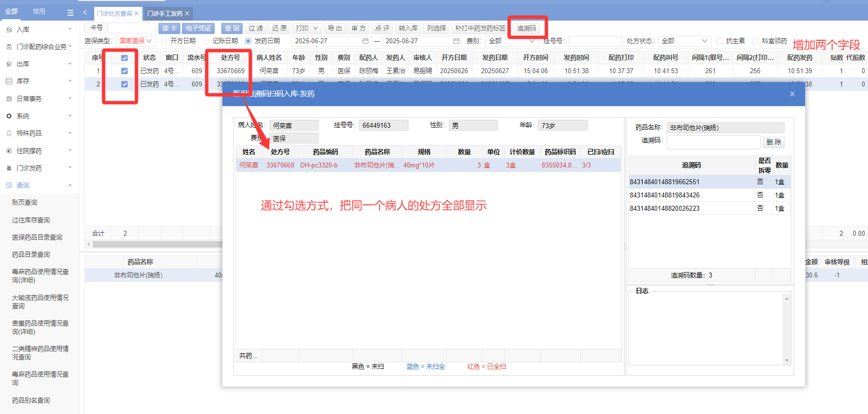Expand the 入库 menu chevron
Image resolution: width=868 pixels, height=414 pixels.
point(70,29)
